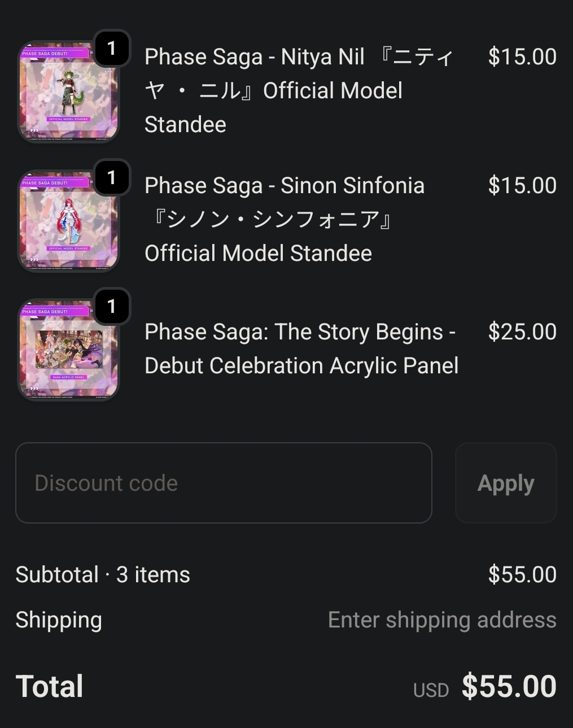Click the $15.00 price of Sinon Sinfonia standee

click(522, 186)
